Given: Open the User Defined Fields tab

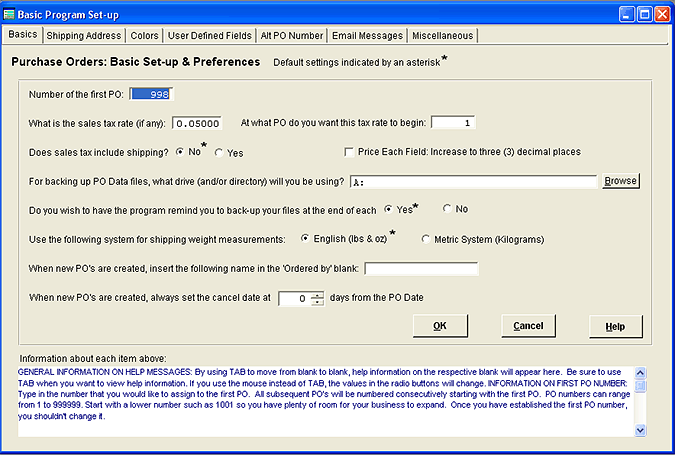Looking at the screenshot, I should pyautogui.click(x=210, y=35).
